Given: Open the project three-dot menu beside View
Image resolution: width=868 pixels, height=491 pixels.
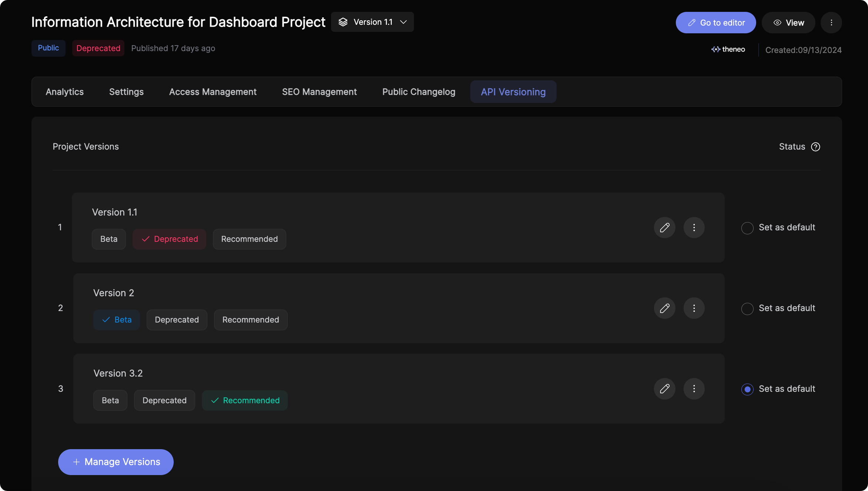Looking at the screenshot, I should tap(831, 23).
